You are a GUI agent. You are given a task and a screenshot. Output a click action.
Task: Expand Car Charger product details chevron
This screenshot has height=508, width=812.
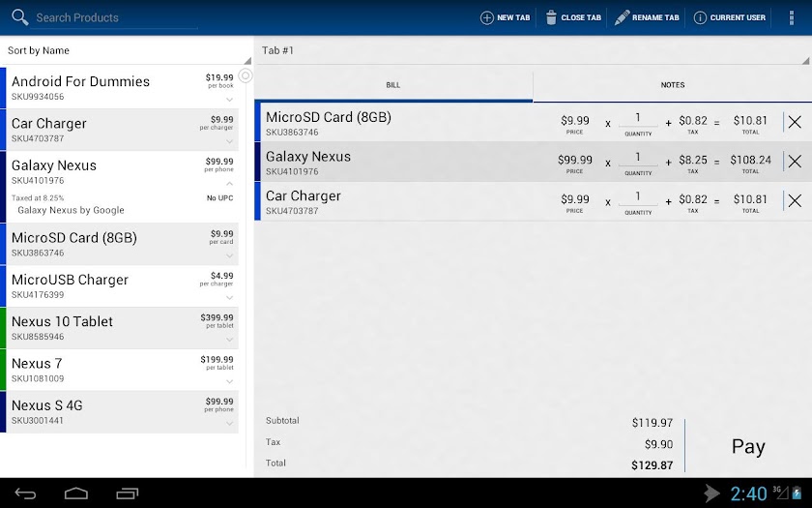tap(229, 141)
